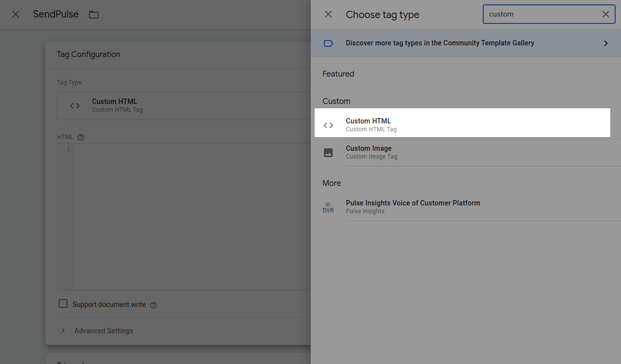
Task: Open the Tag Type selector in Tag Configuration
Action: [183, 106]
